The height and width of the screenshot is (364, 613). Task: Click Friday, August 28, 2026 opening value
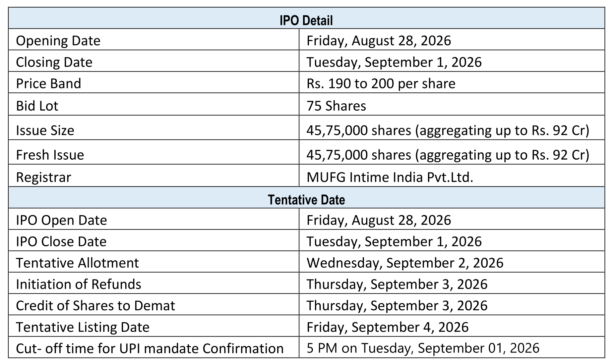pos(379,41)
